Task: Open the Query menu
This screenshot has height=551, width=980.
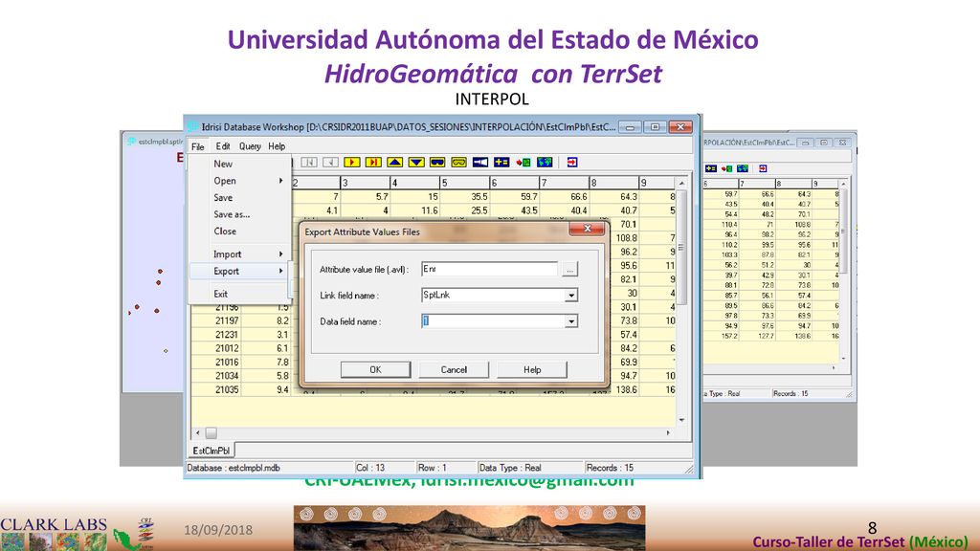Action: pos(250,146)
